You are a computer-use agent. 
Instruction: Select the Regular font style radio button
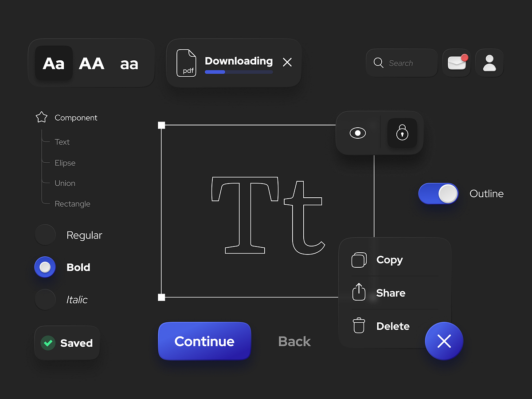[45, 235]
